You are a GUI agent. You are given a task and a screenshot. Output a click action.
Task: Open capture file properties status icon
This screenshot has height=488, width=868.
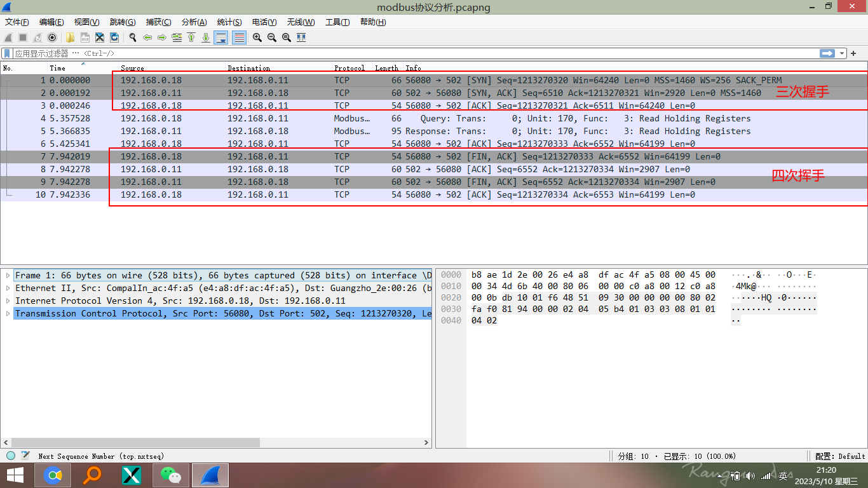click(25, 456)
